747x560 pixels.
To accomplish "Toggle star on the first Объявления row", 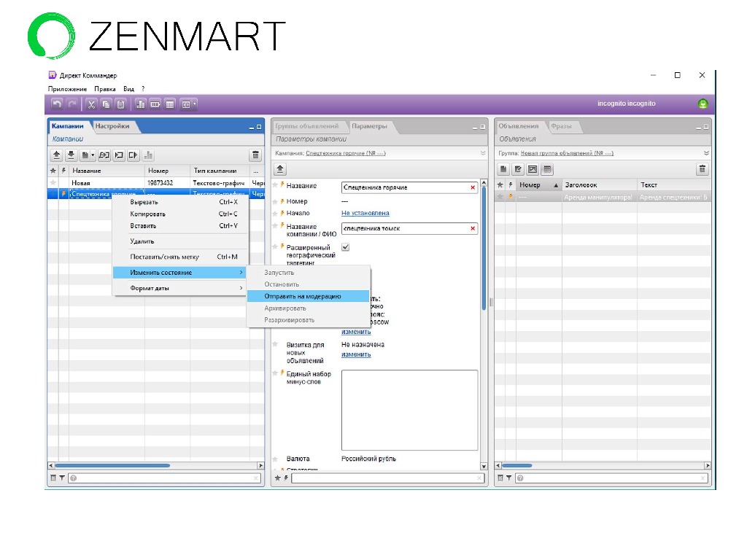I will coord(500,197).
